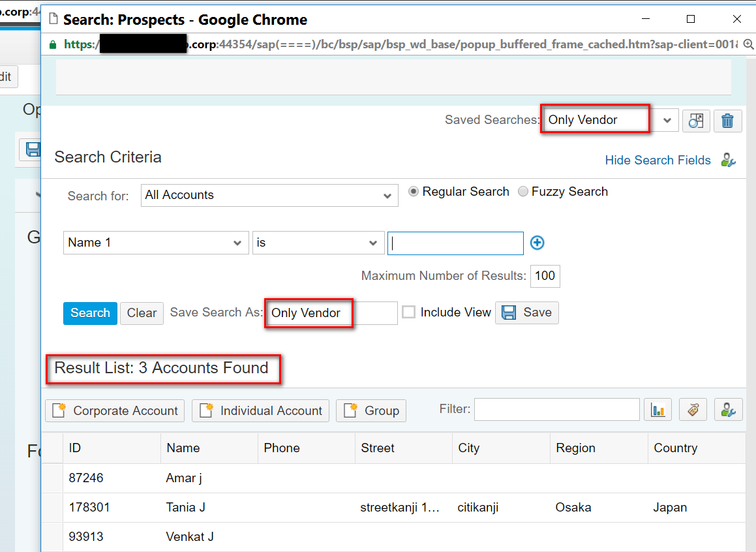Open the chart icon next to Filter
This screenshot has width=756, height=552.
click(x=658, y=410)
